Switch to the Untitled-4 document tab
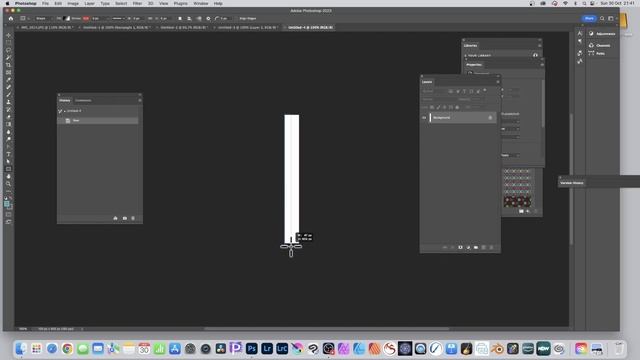Image resolution: width=640 pixels, height=360 pixels. coord(310,27)
